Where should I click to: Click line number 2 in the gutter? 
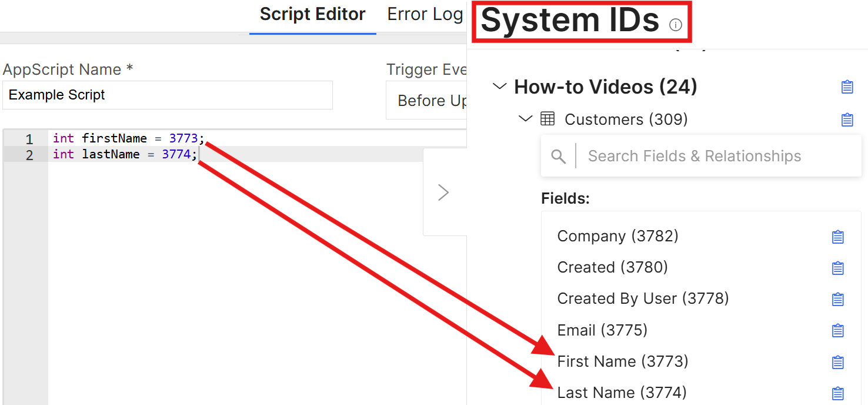coord(29,155)
